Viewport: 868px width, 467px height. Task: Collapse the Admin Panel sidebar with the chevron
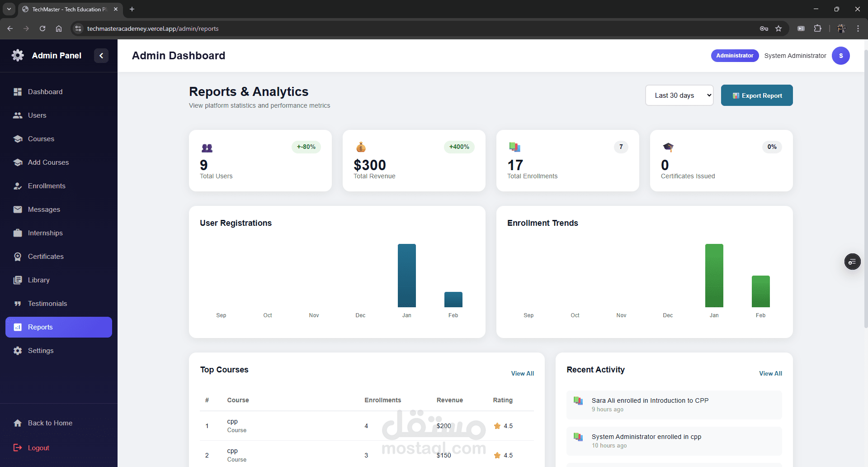coord(101,56)
